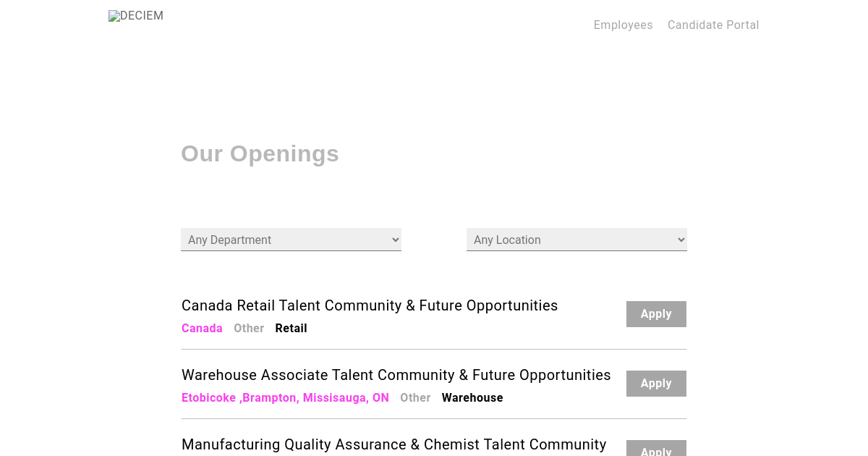Open the Employees link
Viewport: 868px width, 456px height.
click(623, 25)
